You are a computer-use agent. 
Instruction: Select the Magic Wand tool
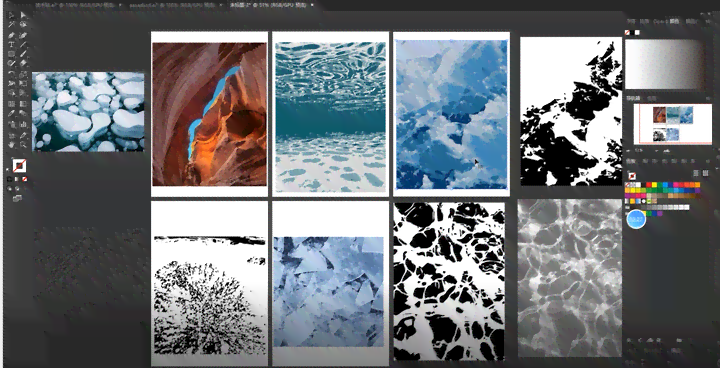11,24
